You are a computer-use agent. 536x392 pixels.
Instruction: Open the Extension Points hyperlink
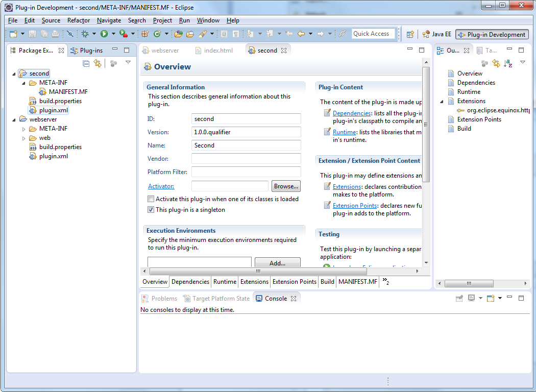(x=355, y=205)
